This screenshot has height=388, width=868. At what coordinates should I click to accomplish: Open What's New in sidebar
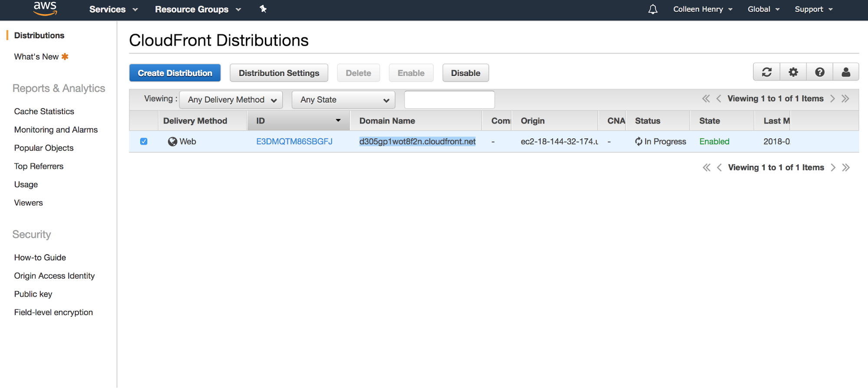pyautogui.click(x=36, y=57)
